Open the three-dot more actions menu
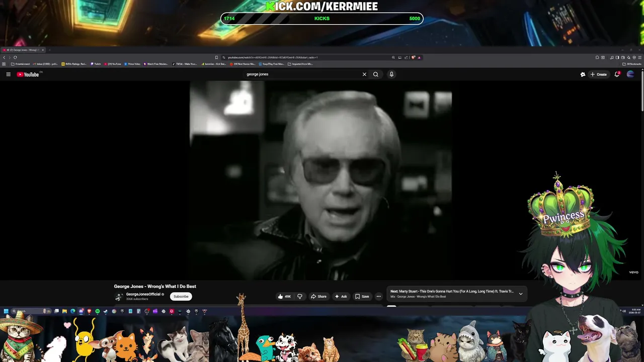The image size is (644, 362). click(379, 297)
